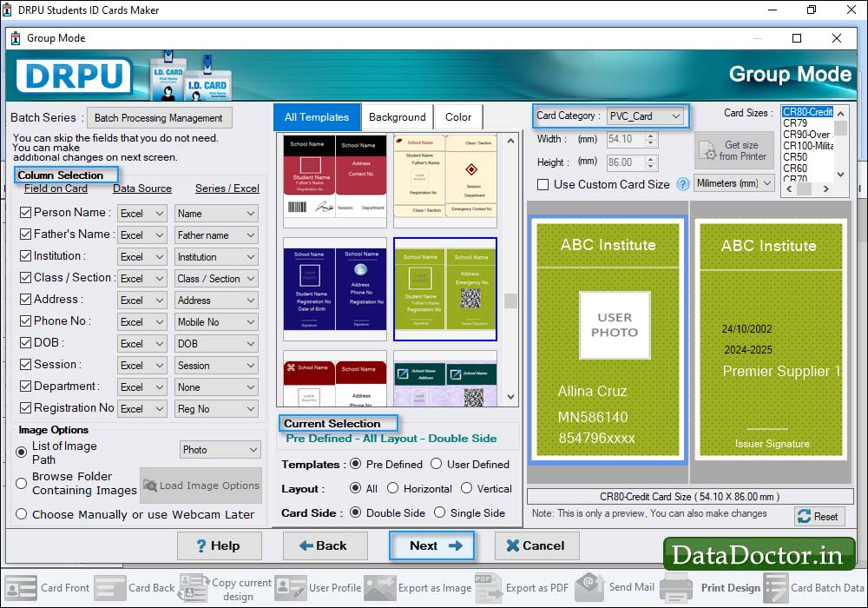
Task: Click the Group Mode window icon
Action: tap(16, 38)
